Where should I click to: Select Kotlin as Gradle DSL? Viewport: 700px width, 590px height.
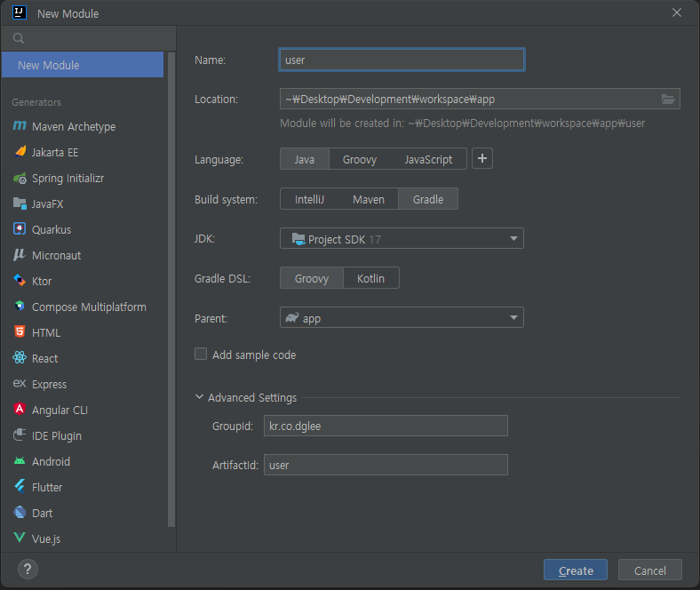tap(370, 278)
